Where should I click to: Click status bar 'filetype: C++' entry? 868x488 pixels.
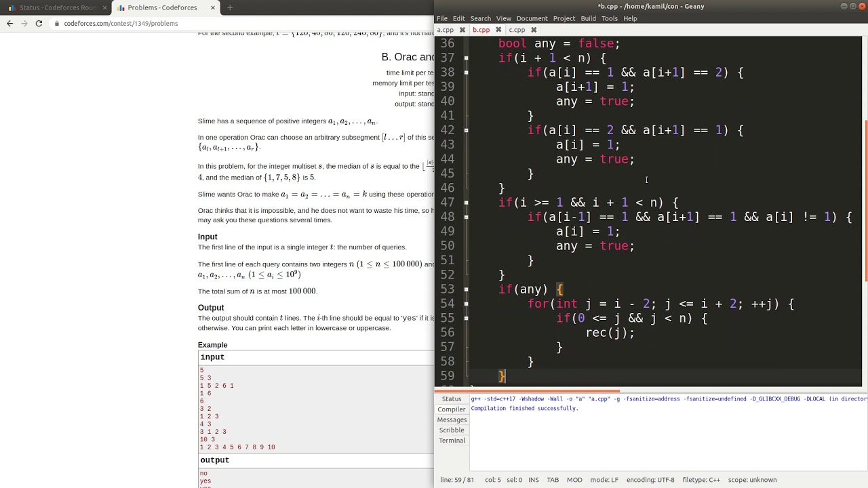pos(703,480)
